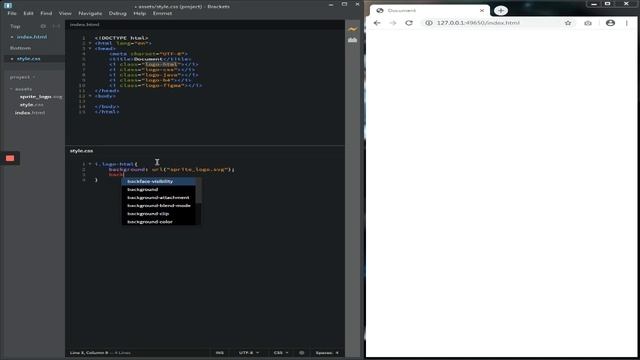Select index.html in the Top working set
Viewport: 640px width, 360px height.
point(32,37)
